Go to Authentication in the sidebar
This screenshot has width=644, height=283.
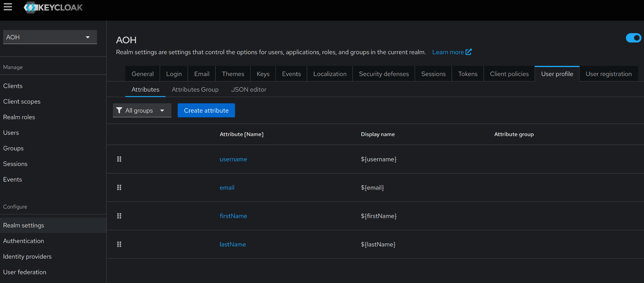click(53, 241)
